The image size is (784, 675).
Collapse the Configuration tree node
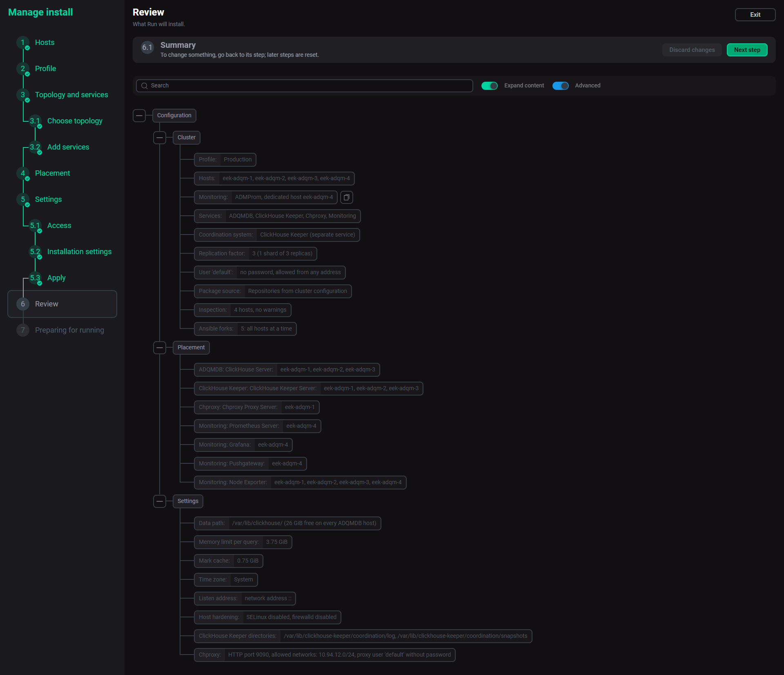pos(139,116)
